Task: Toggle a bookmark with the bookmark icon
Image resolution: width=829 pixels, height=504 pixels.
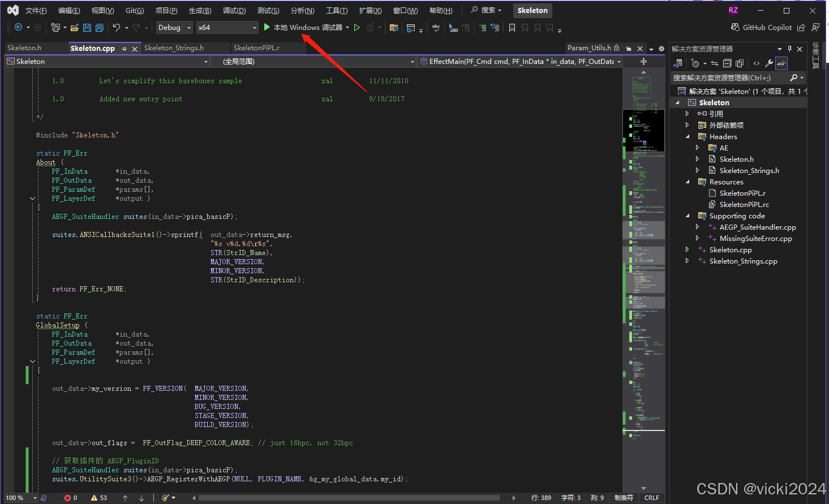Action: coord(512,27)
